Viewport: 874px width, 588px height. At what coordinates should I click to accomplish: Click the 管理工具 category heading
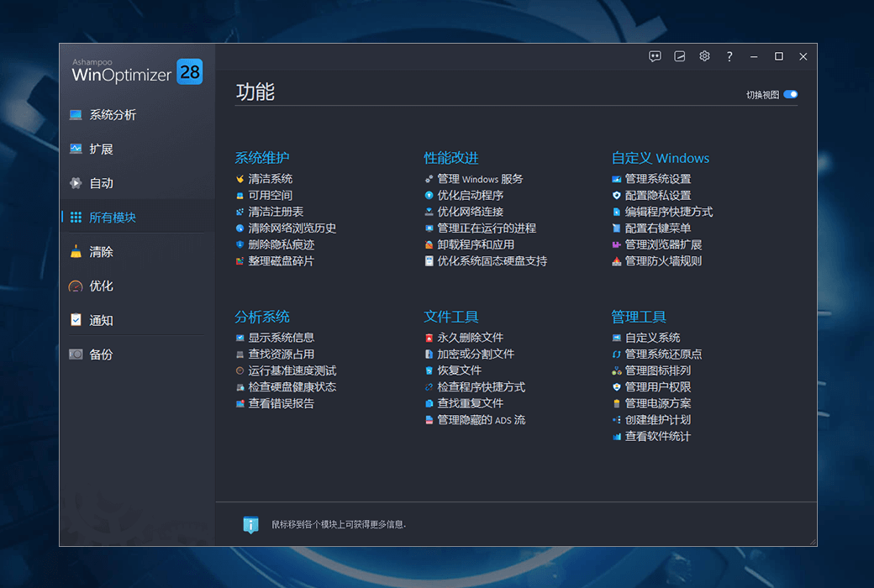point(639,317)
